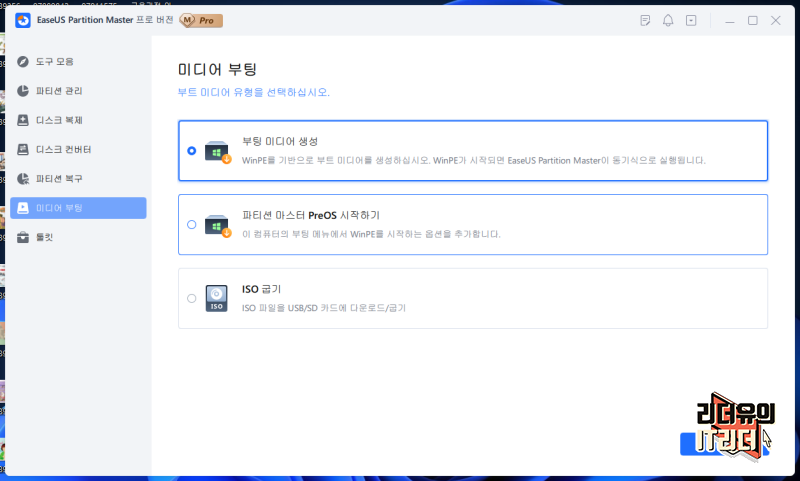The height and width of the screenshot is (481, 800).
Task: Open the 디스크 복제 sidebar section
Action: click(x=78, y=120)
